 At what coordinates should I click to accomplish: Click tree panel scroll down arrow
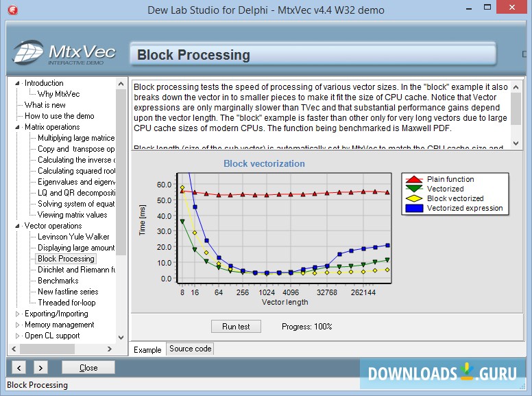coord(121,338)
